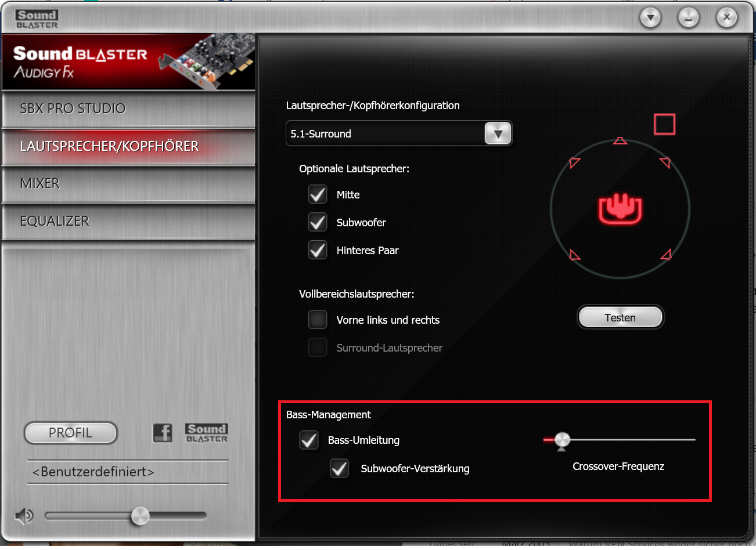Click the front left speaker icon

pos(574,162)
